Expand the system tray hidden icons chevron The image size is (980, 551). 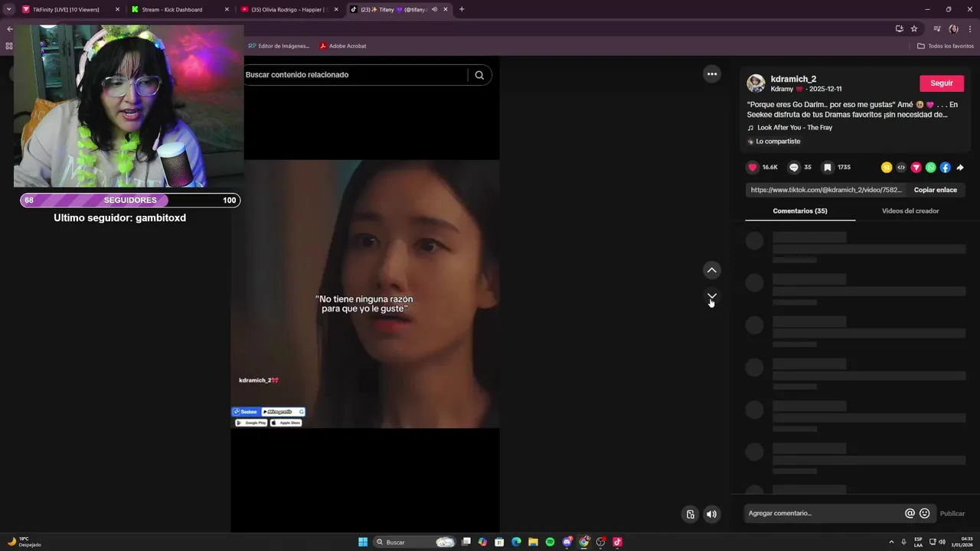pyautogui.click(x=891, y=542)
